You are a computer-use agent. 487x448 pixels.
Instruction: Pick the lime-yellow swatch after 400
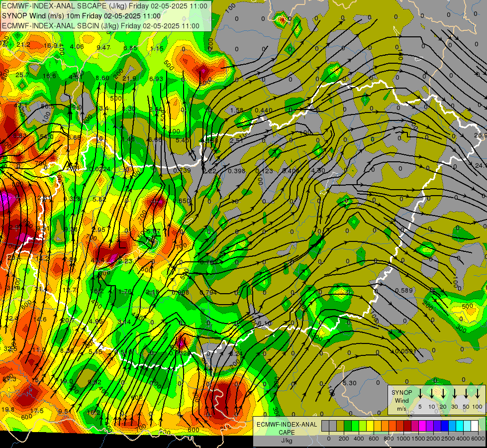363,426
